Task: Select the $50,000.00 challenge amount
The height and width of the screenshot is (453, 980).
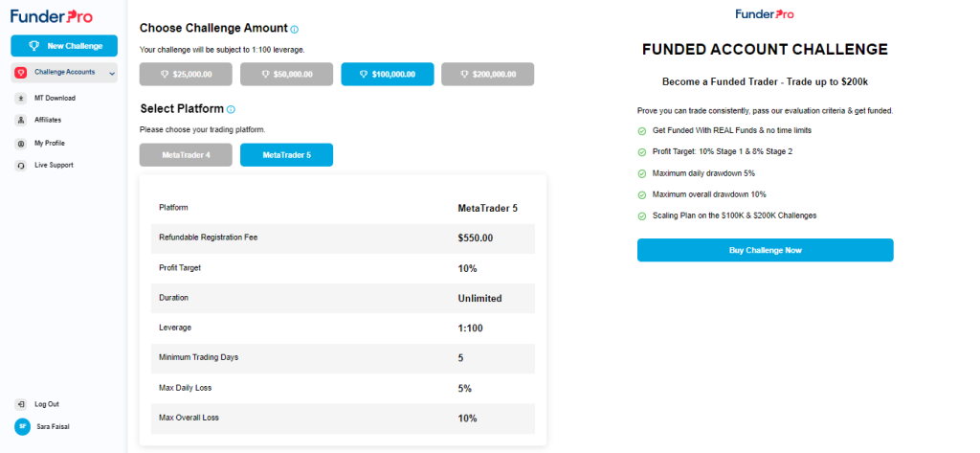Action: click(286, 74)
